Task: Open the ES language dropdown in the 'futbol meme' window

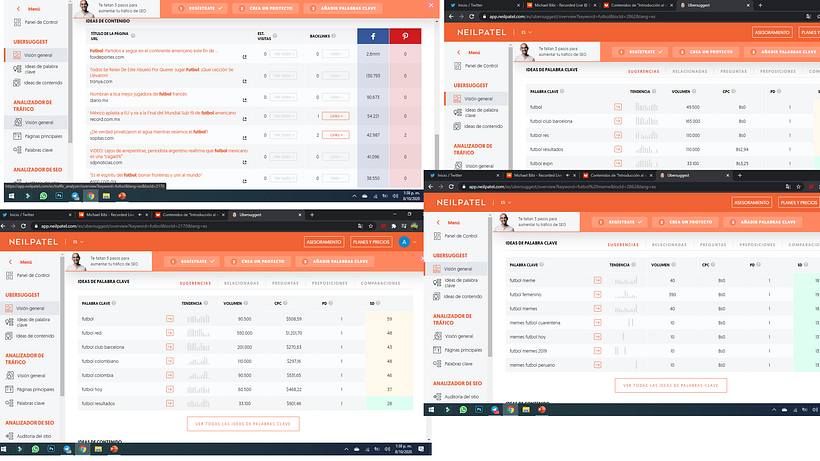Action: pos(506,202)
